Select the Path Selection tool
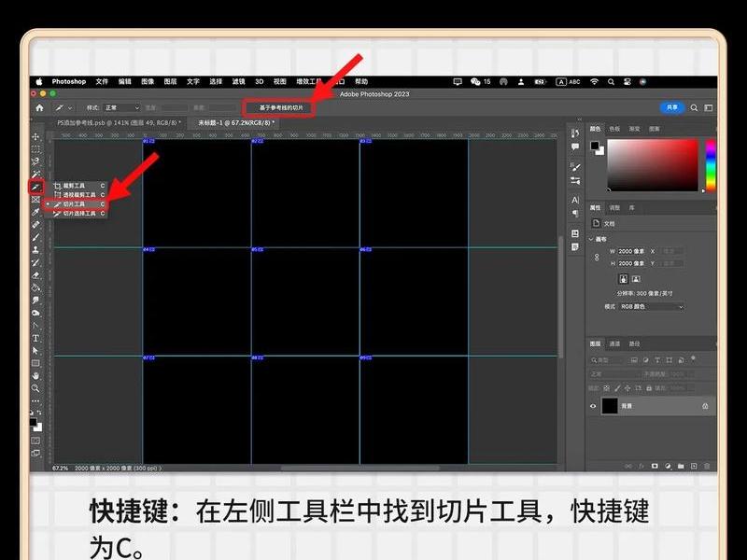747x560 pixels. coord(35,351)
